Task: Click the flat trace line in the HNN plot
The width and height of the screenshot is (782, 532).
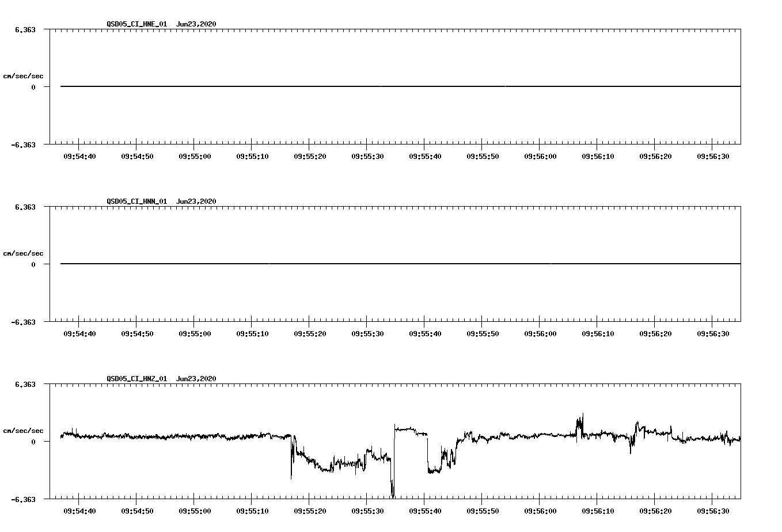Action: click(x=400, y=264)
